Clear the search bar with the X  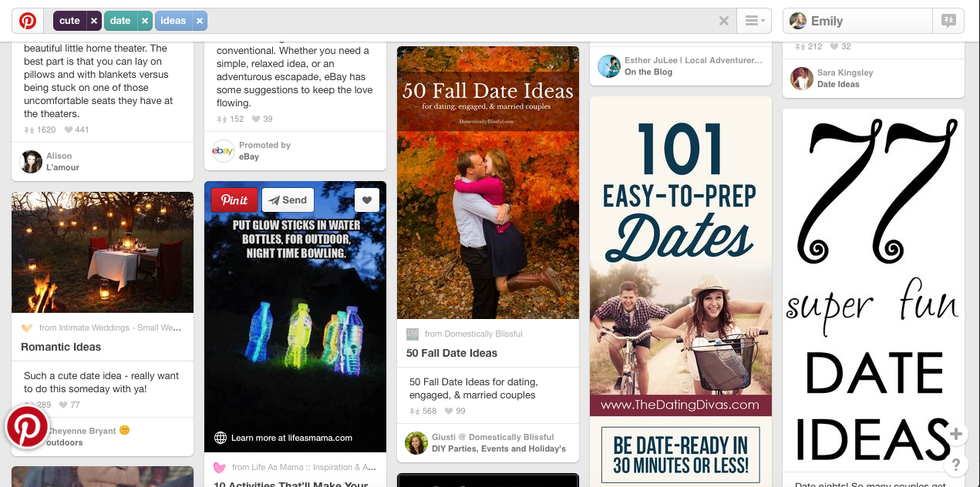point(724,21)
